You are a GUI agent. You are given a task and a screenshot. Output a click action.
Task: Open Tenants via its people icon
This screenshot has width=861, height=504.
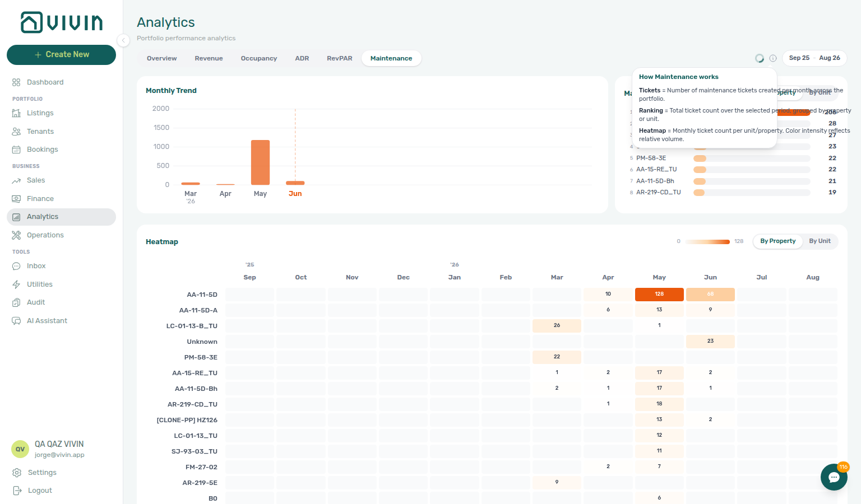point(16,132)
